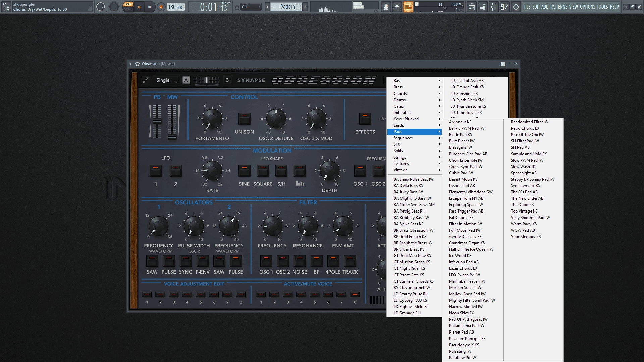Enable SQUARE LFO shape
Image resolution: width=644 pixels, height=362 pixels.
tap(263, 171)
